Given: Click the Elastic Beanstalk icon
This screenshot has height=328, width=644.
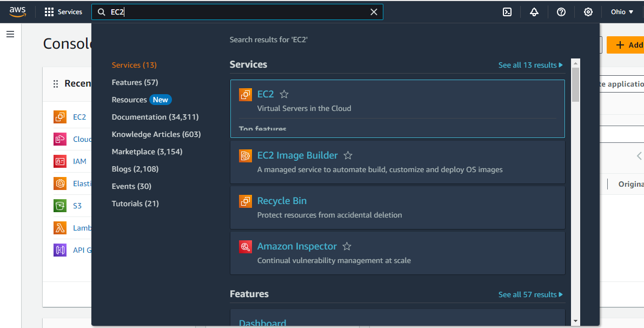Looking at the screenshot, I should 60,183.
